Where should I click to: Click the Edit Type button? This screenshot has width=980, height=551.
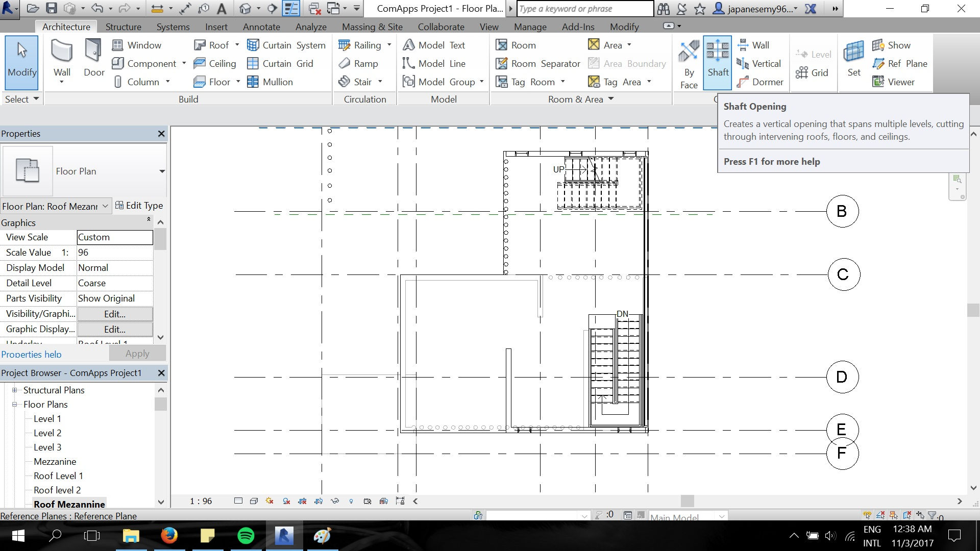(x=139, y=206)
